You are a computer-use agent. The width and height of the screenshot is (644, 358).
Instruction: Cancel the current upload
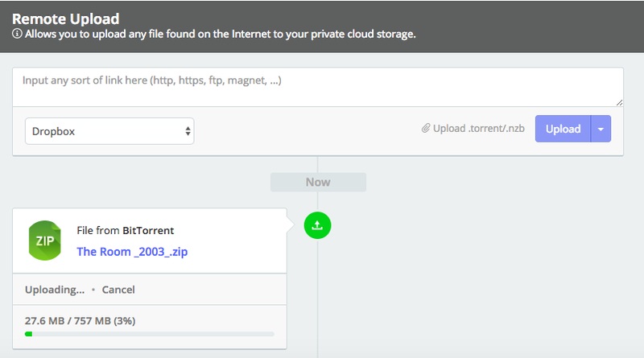[x=118, y=290]
